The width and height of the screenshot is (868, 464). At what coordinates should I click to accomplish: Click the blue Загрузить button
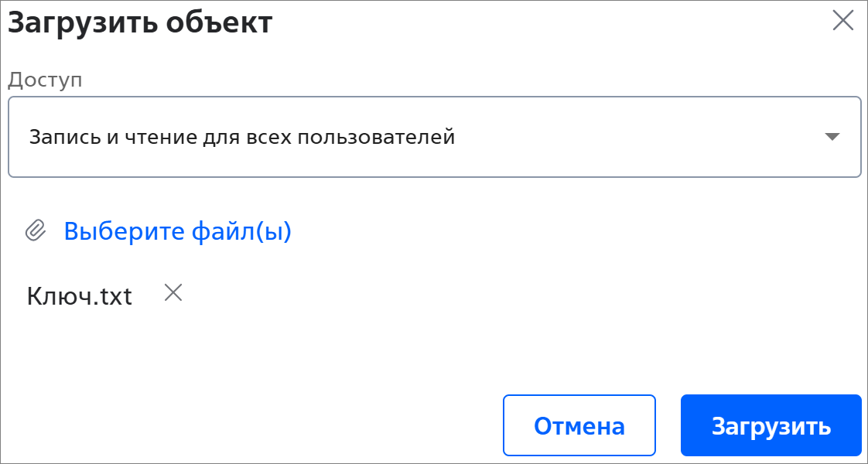click(771, 425)
